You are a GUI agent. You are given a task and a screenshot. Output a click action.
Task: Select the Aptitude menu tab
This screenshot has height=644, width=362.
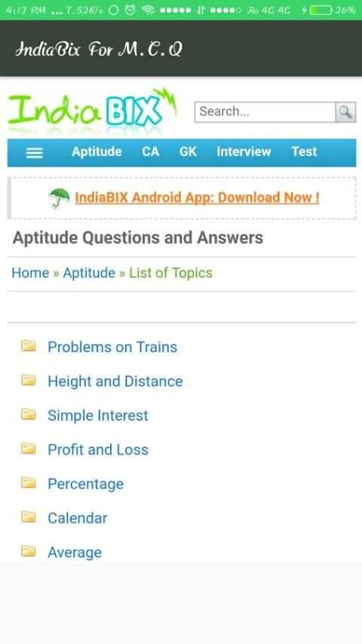[97, 152]
